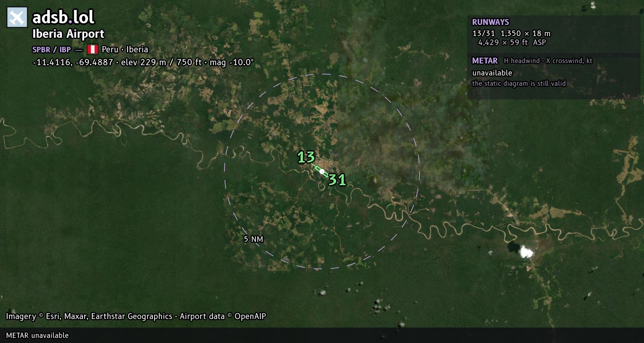Click the METAR panel header
The width and height of the screenshot is (644, 343).
(485, 61)
